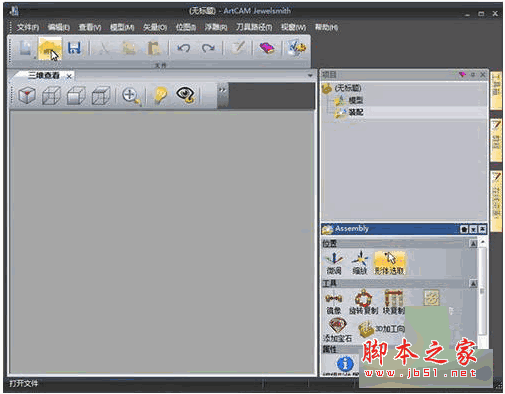Click the Copy toolbar icon

(x=129, y=49)
